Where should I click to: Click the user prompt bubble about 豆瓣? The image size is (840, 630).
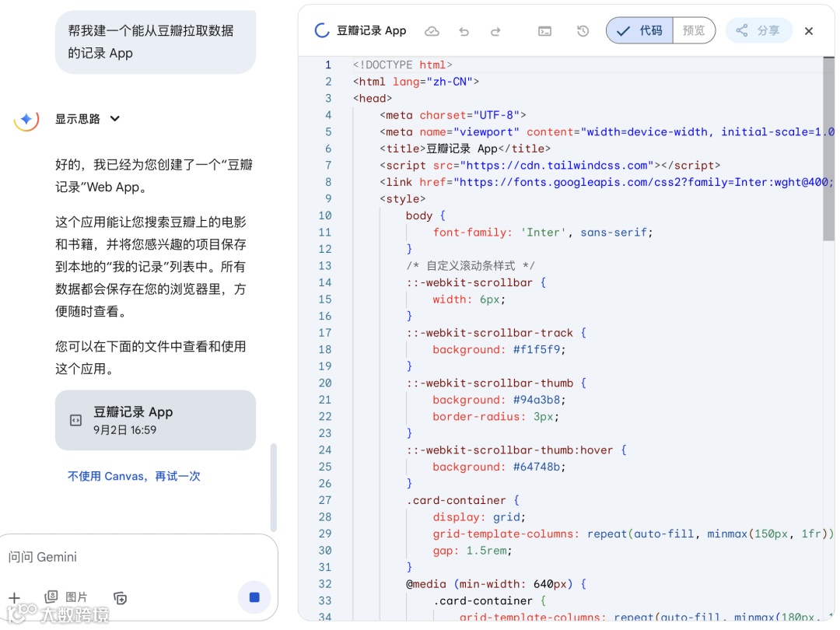click(156, 42)
